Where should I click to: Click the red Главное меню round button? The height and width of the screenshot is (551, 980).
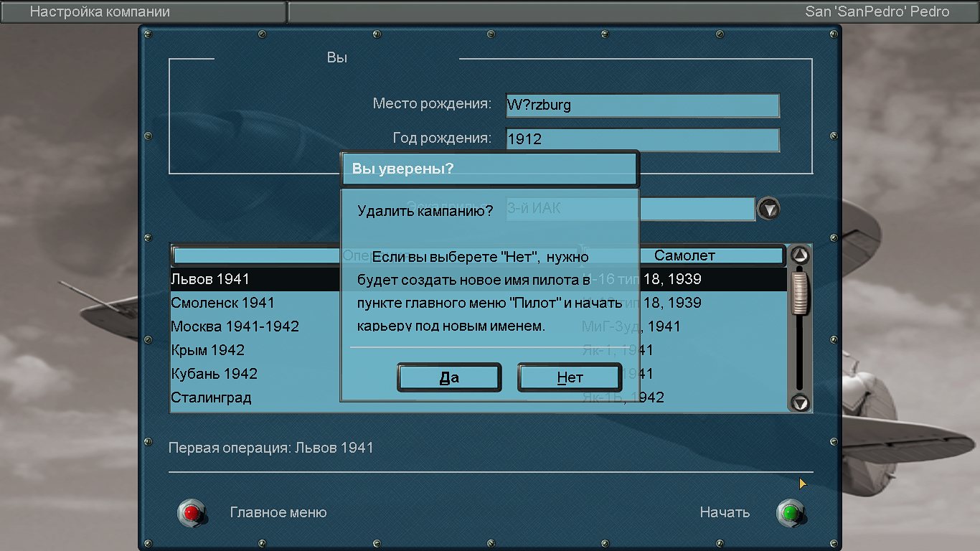(x=191, y=512)
